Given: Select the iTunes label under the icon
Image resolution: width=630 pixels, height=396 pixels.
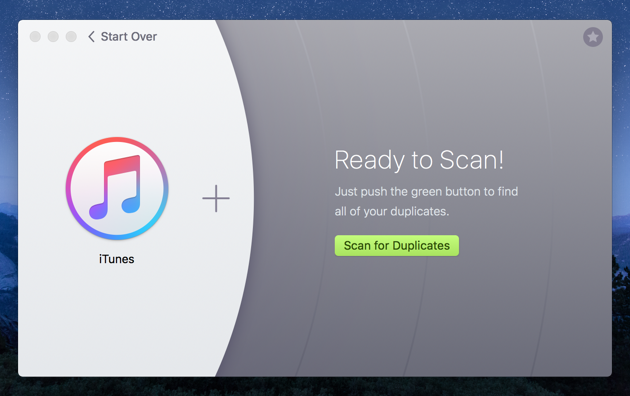Looking at the screenshot, I should point(117,259).
